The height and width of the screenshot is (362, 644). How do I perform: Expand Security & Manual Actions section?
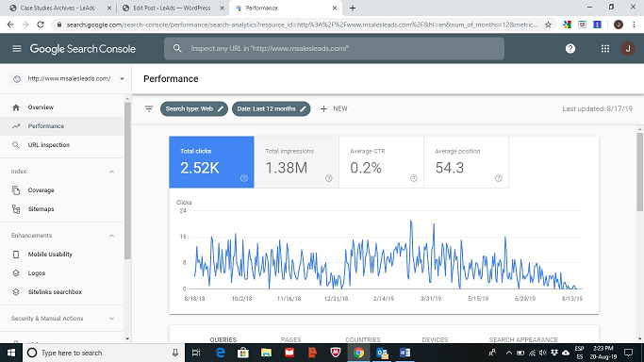[111, 319]
